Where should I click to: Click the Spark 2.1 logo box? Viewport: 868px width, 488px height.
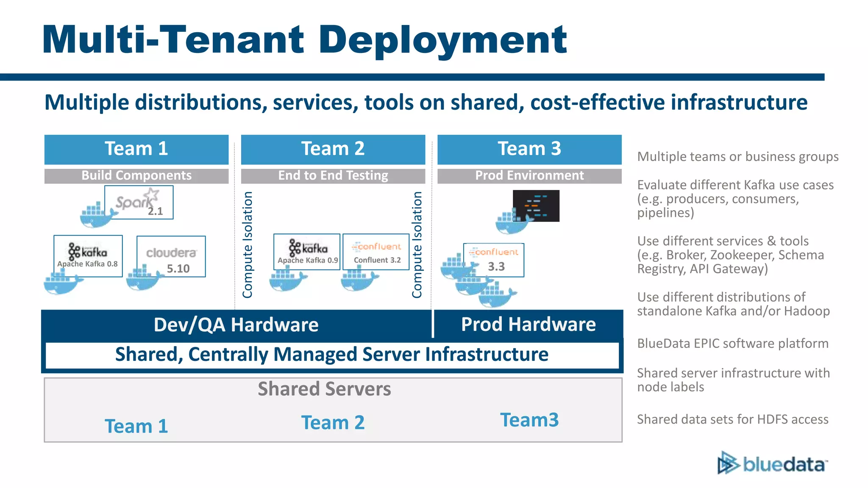139,202
